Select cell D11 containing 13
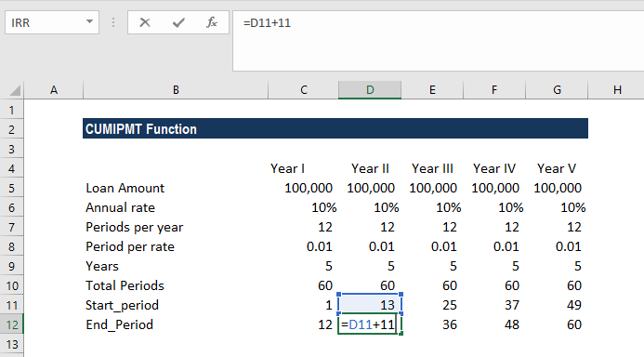The height and width of the screenshot is (357, 644). 370,305
